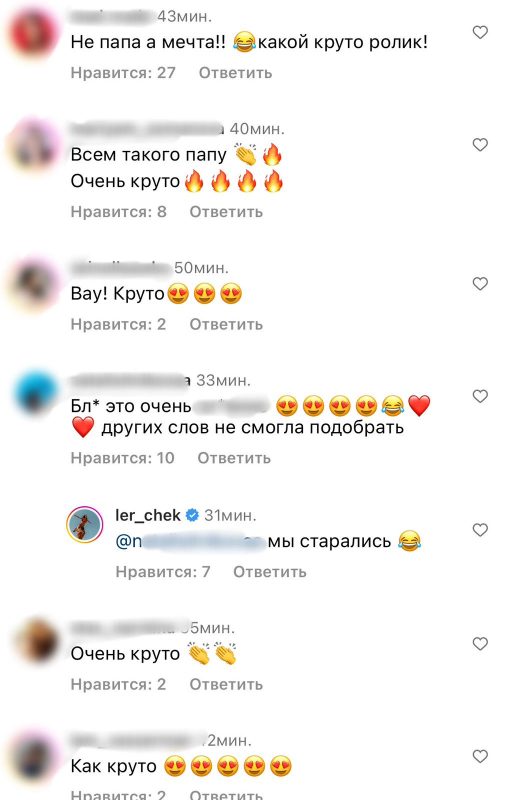Open ler_chek's profile picture
Image resolution: width=520 pixels, height=800 pixels.
click(85, 525)
